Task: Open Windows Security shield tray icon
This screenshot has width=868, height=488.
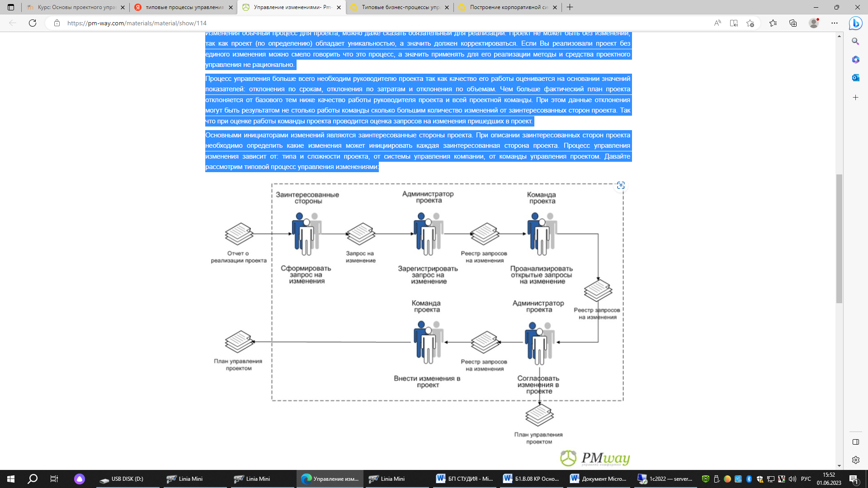Action: pos(760,479)
